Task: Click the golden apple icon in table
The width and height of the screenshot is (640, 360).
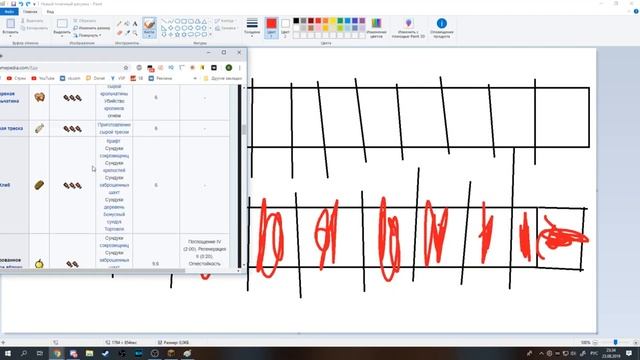Action: point(39,264)
